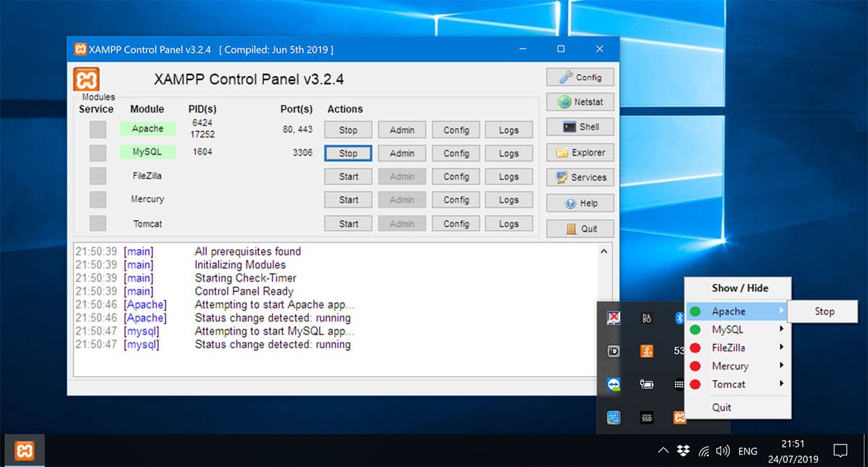Open Config for the Apache row
This screenshot has height=467, width=868.
(x=456, y=130)
